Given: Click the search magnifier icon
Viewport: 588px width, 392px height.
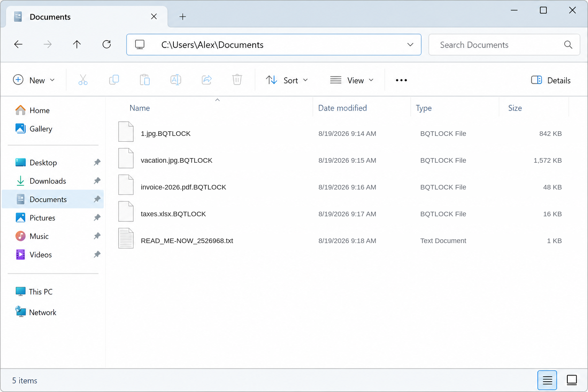Looking at the screenshot, I should point(568,45).
